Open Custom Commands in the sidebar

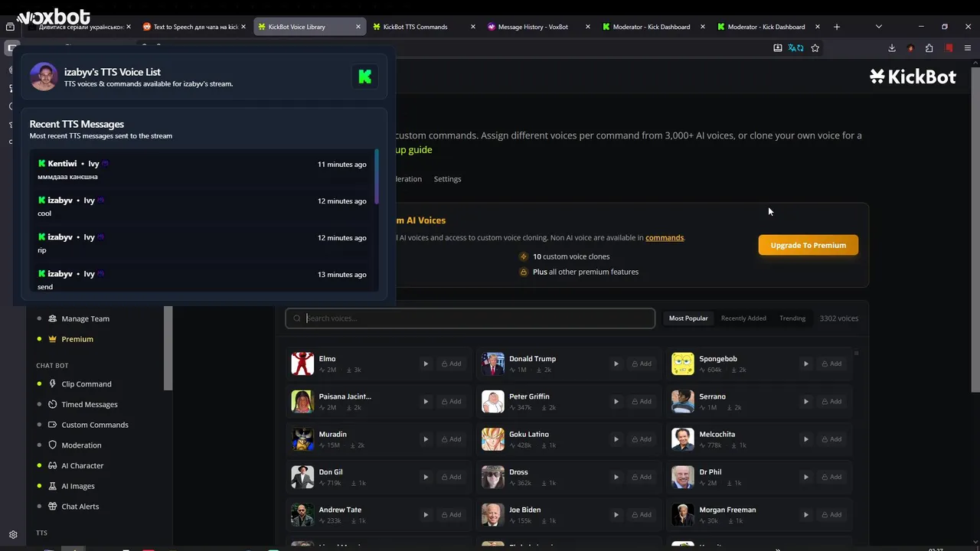(x=95, y=425)
